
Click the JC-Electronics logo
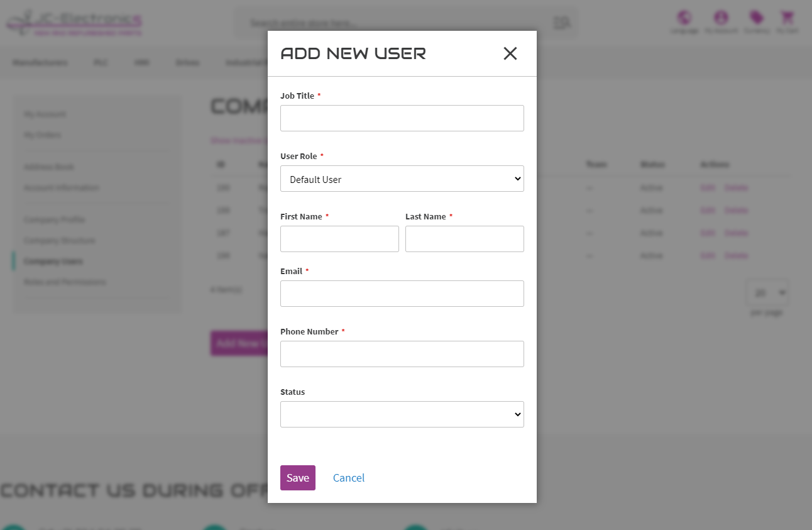tap(74, 23)
